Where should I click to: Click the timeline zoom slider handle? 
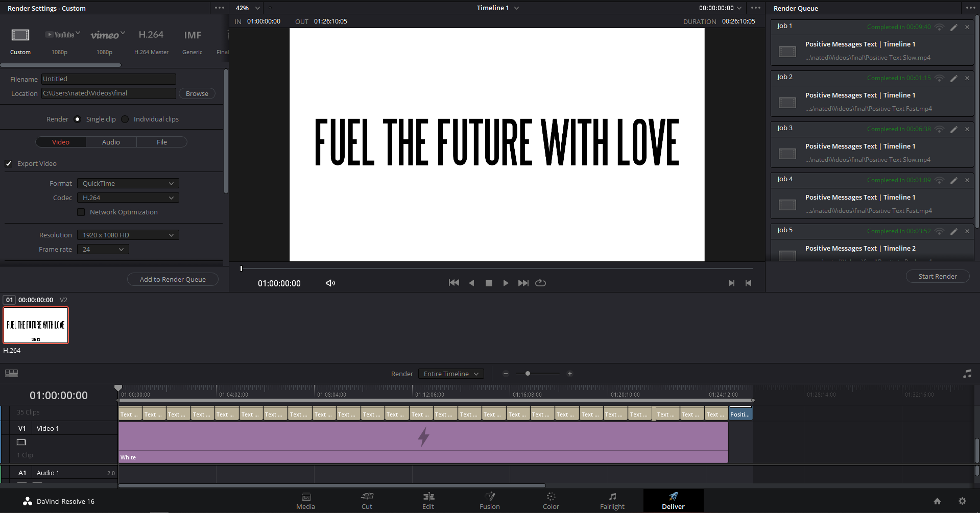tap(528, 374)
